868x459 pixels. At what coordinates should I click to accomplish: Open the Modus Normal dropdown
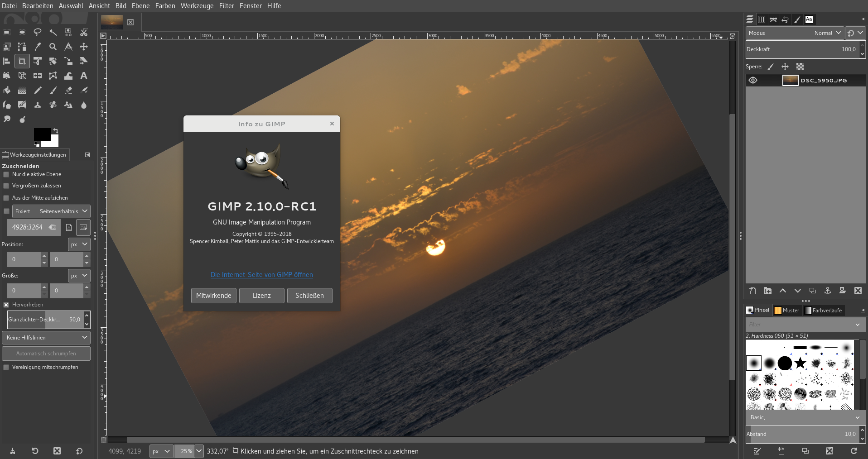pyautogui.click(x=795, y=33)
